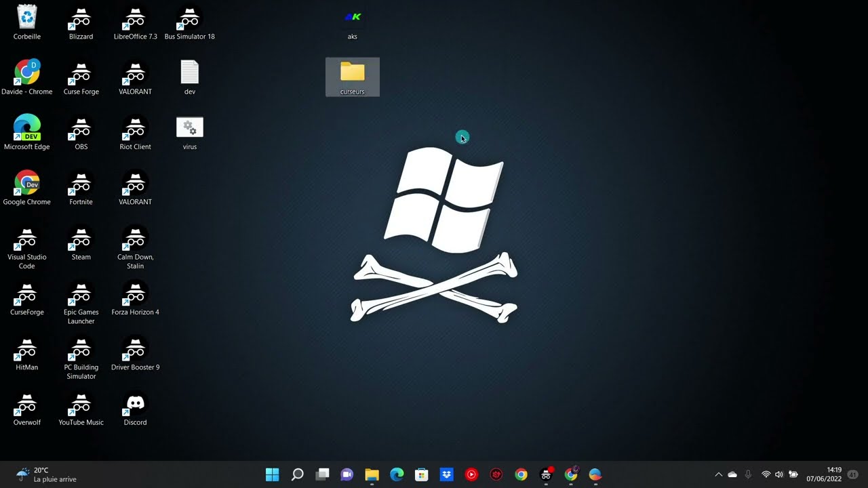868x488 pixels.
Task: Select the HitMan desktop shortcut
Action: click(x=27, y=353)
